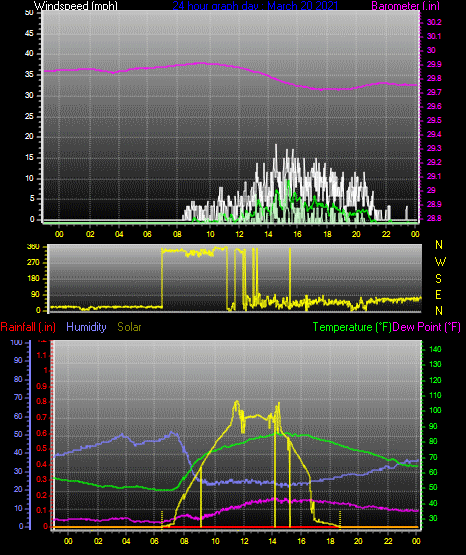Click the 180 degree wind direction value
This screenshot has height=555, width=466.
coord(33,279)
